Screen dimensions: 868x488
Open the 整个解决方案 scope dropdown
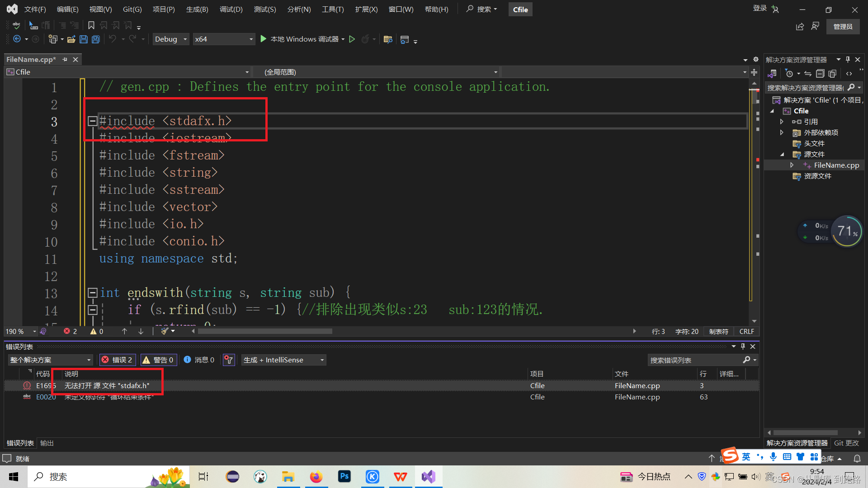[x=50, y=360]
